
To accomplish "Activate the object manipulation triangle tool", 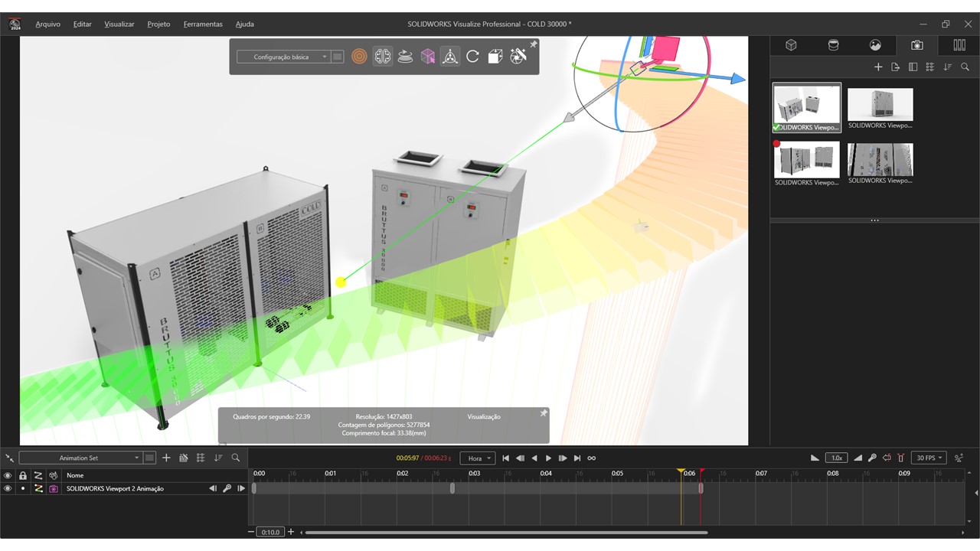I will point(450,57).
